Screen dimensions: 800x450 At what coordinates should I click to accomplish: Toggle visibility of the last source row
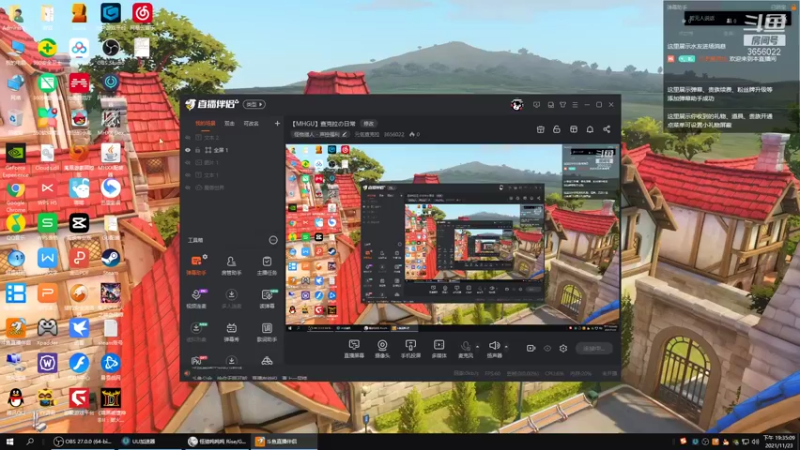(x=188, y=187)
